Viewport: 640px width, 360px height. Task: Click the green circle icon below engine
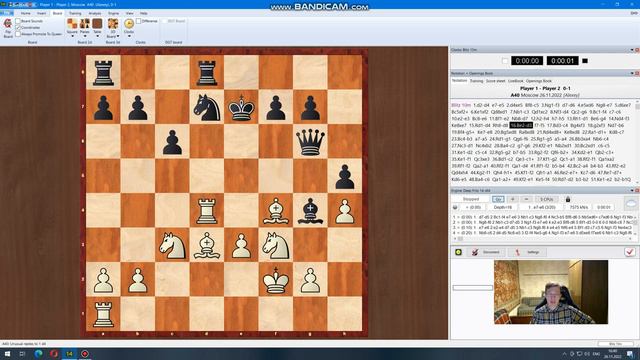(x=458, y=252)
